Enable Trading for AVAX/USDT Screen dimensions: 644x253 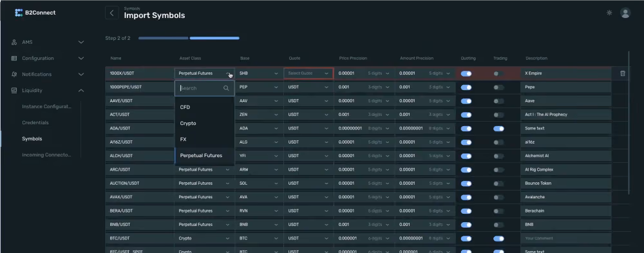pyautogui.click(x=498, y=197)
